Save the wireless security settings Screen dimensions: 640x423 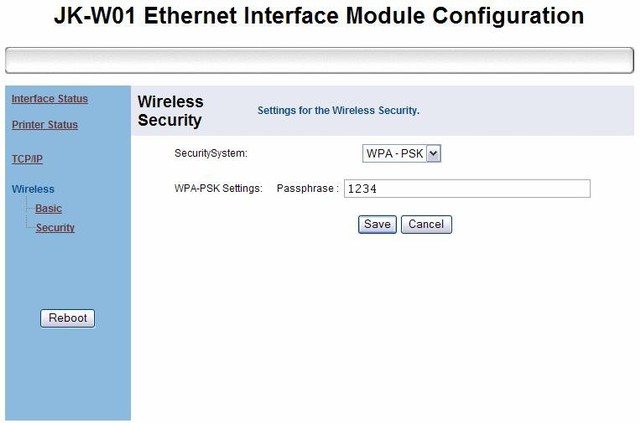click(377, 224)
